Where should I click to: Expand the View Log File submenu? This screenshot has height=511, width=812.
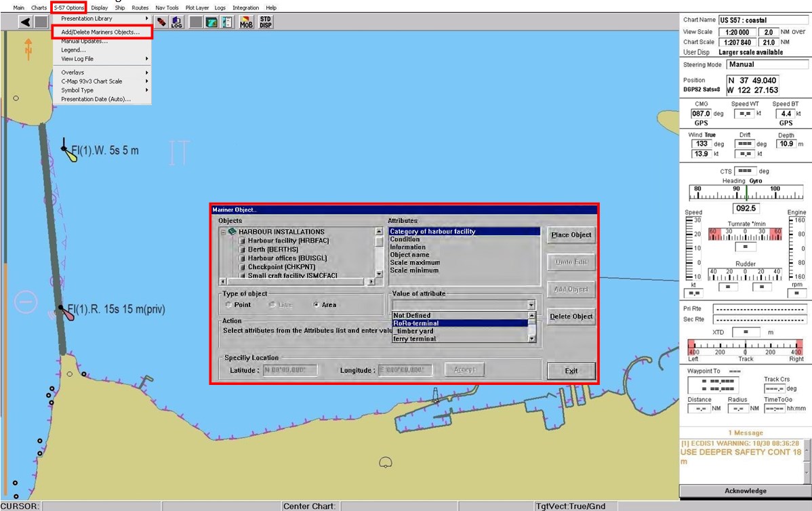click(102, 59)
